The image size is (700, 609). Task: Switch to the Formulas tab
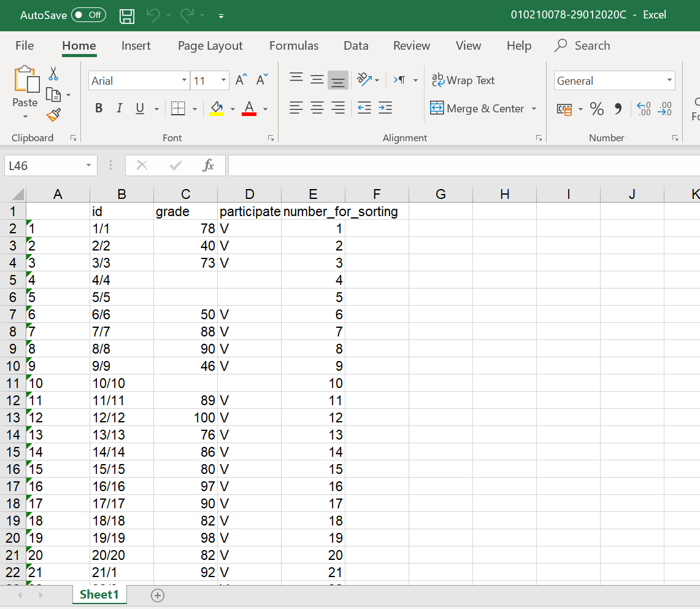click(x=294, y=45)
